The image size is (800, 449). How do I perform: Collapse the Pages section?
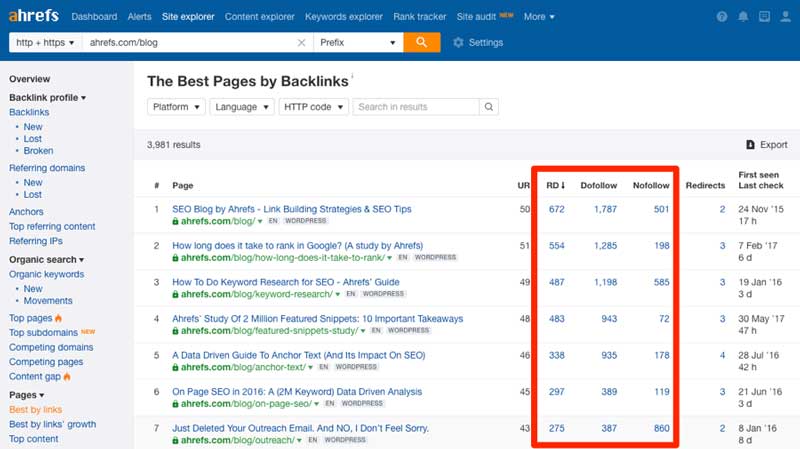tap(27, 395)
